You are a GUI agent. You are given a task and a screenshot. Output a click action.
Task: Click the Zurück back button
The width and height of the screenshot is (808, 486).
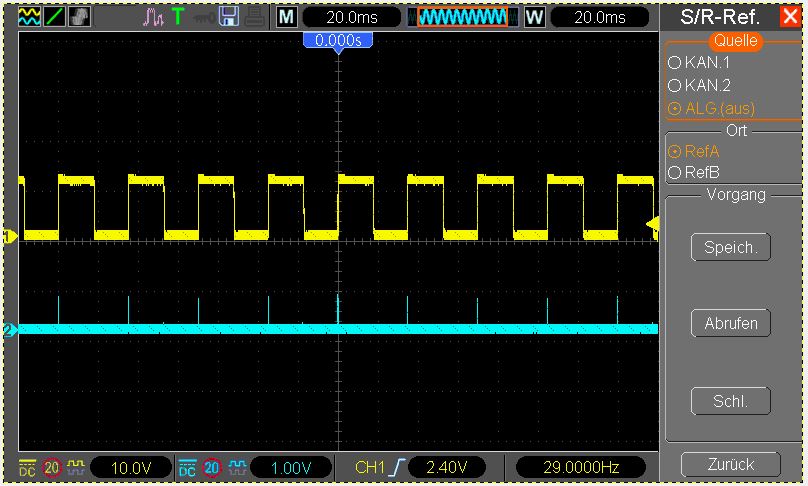(731, 464)
